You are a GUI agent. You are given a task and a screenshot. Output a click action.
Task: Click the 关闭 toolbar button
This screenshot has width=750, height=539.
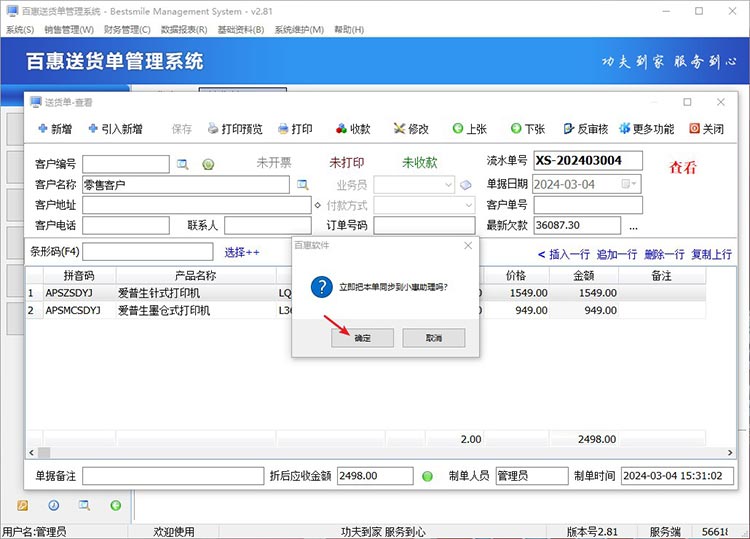pos(706,129)
